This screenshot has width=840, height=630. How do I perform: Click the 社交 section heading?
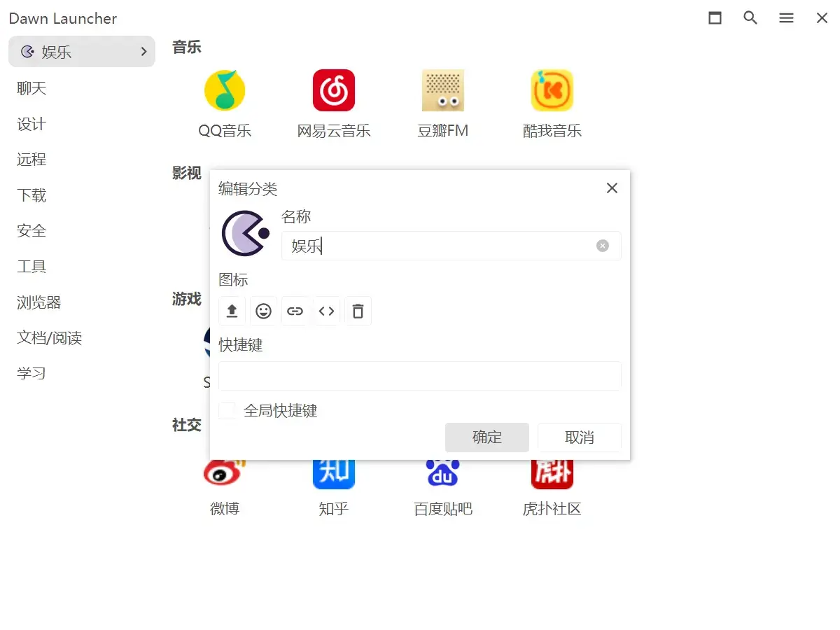coord(187,425)
